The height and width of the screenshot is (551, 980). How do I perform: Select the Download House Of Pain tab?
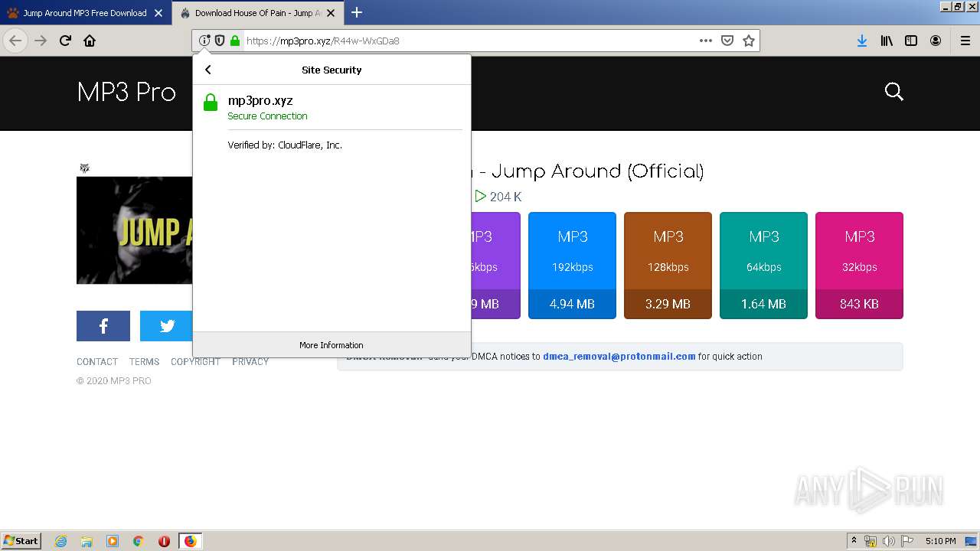[256, 13]
